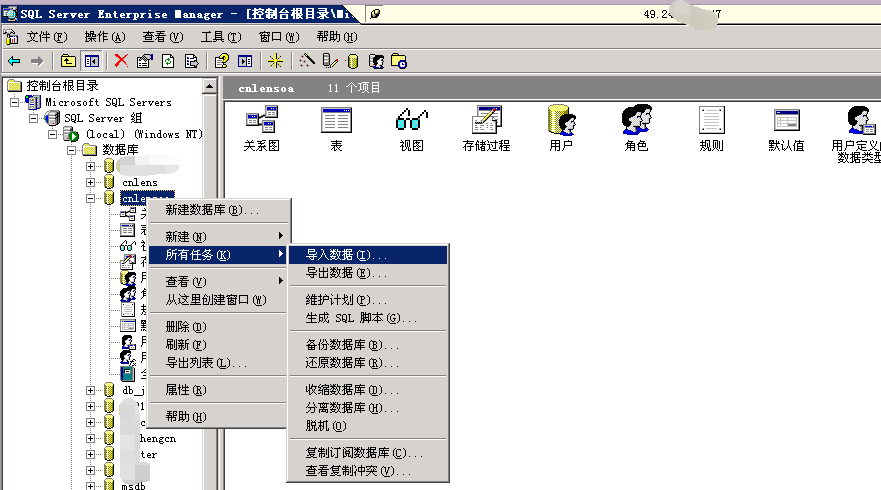Click the green Refresh toolbar icon
The width and height of the screenshot is (881, 490).
[x=168, y=61]
